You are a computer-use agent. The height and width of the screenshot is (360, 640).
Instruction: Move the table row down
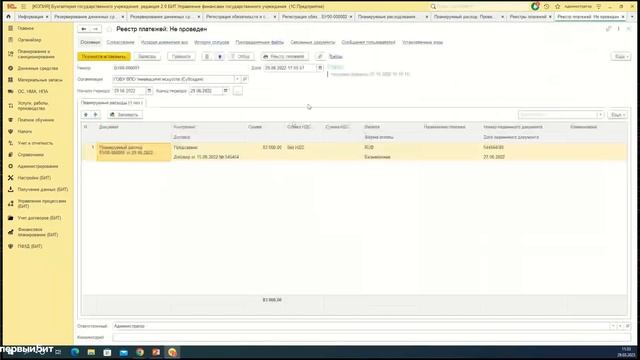click(96, 115)
